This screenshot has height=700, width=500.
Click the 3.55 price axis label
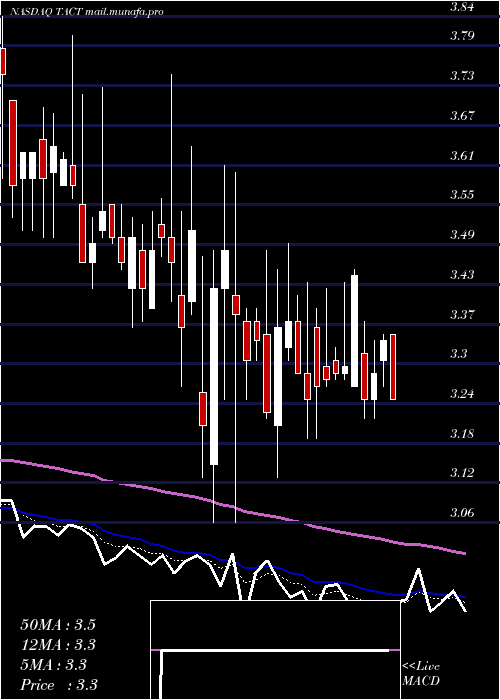tap(462, 195)
